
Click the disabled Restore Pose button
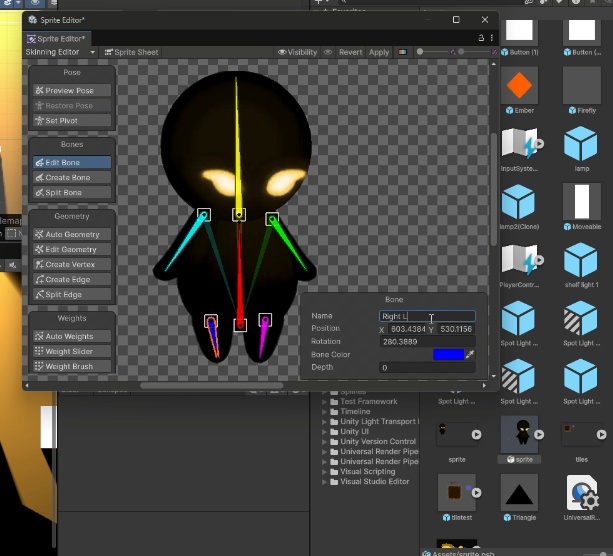[72, 106]
